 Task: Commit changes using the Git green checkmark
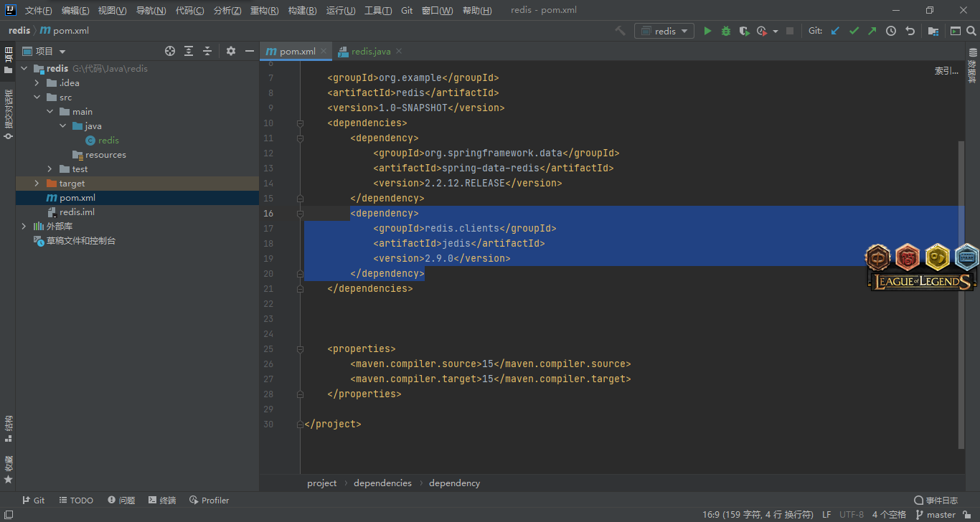(x=854, y=31)
